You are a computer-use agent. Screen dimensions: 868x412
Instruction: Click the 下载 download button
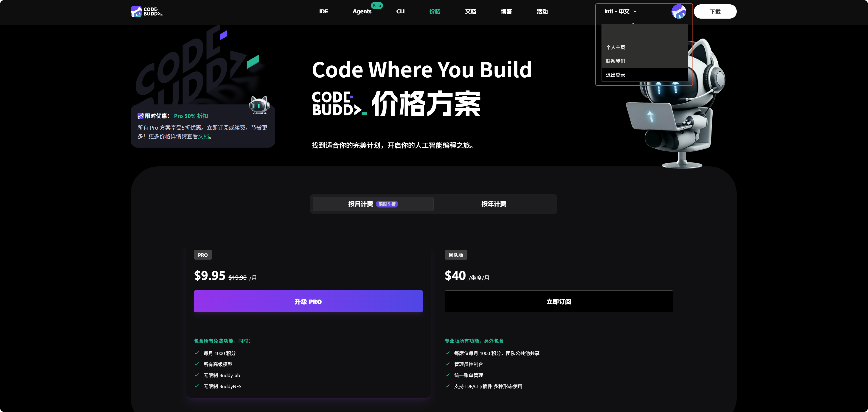tap(715, 11)
